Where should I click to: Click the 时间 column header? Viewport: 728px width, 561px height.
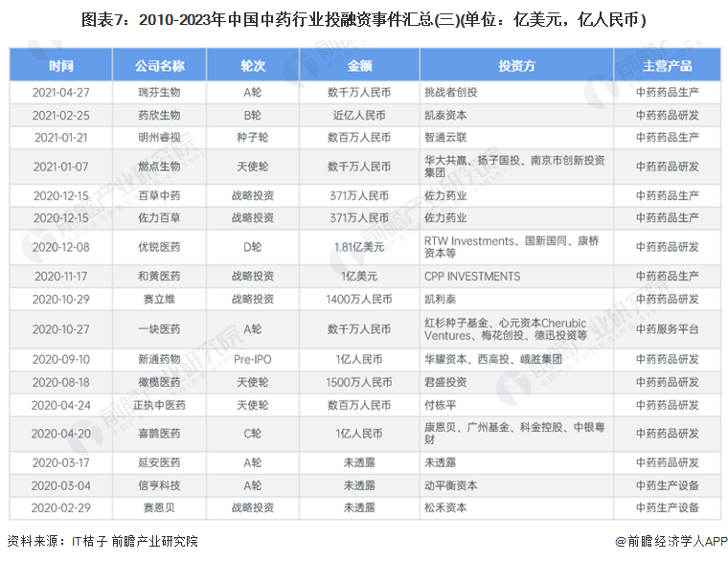coord(60,65)
